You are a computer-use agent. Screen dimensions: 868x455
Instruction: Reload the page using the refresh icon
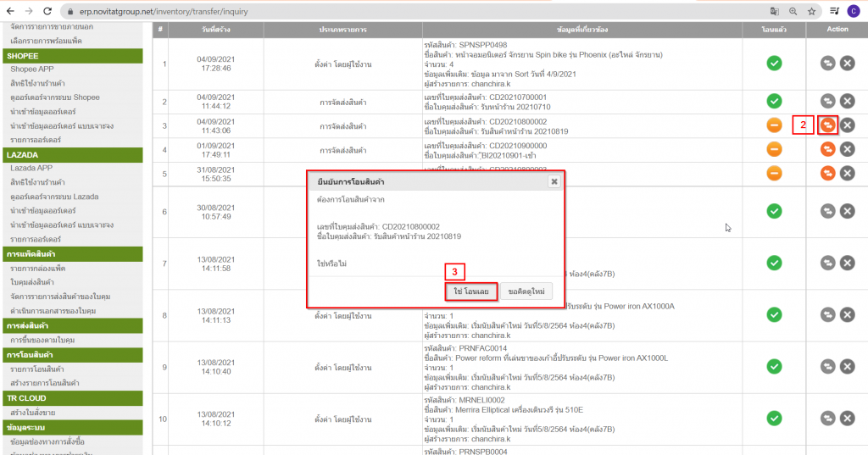point(47,11)
